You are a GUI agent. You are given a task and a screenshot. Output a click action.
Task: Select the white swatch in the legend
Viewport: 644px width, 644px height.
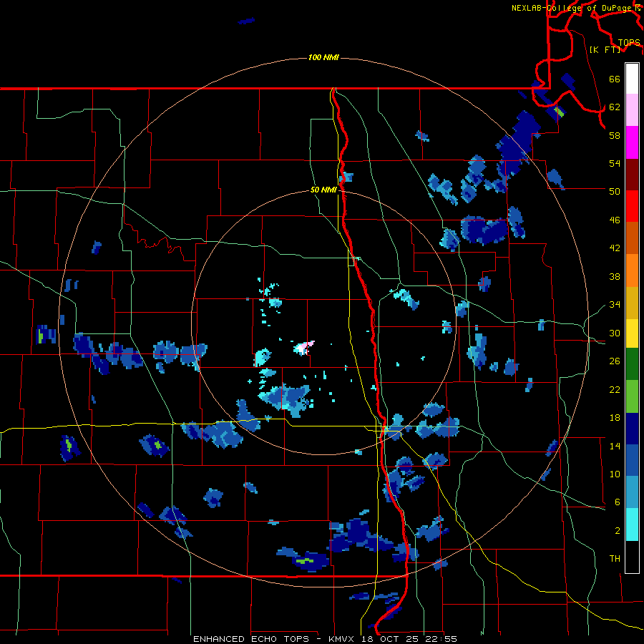632,79
